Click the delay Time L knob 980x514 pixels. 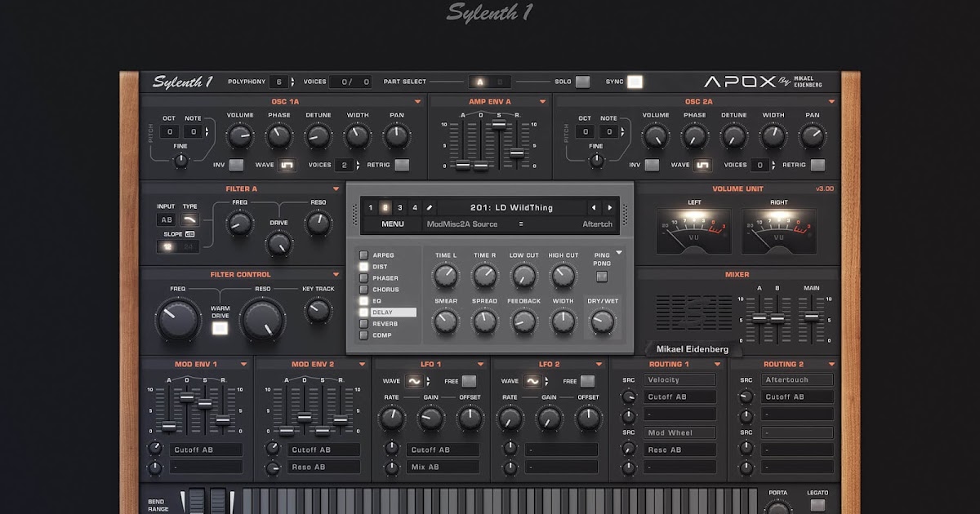445,277
